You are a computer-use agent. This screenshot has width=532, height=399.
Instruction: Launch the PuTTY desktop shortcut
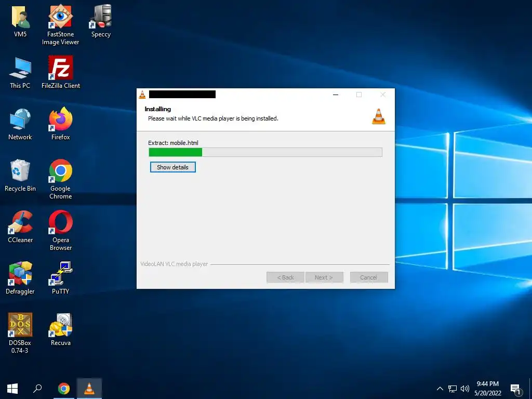(x=60, y=278)
